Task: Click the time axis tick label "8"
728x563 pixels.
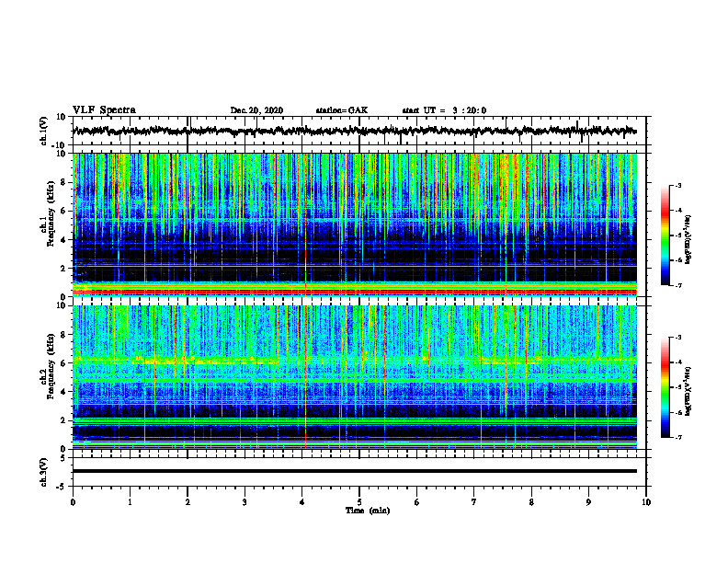Action: coord(531,502)
